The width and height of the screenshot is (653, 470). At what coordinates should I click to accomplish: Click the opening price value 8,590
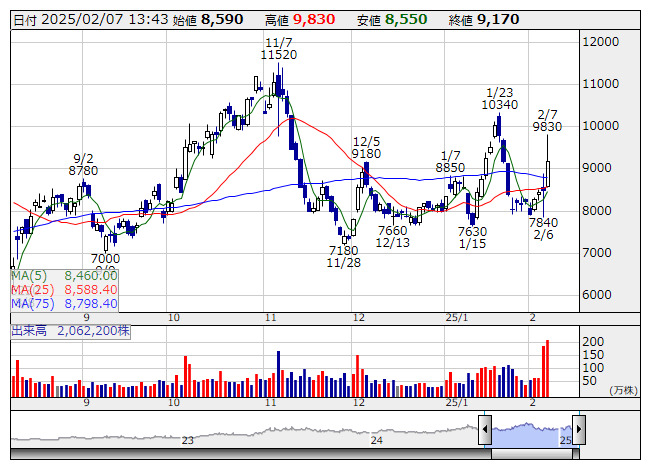pos(222,20)
